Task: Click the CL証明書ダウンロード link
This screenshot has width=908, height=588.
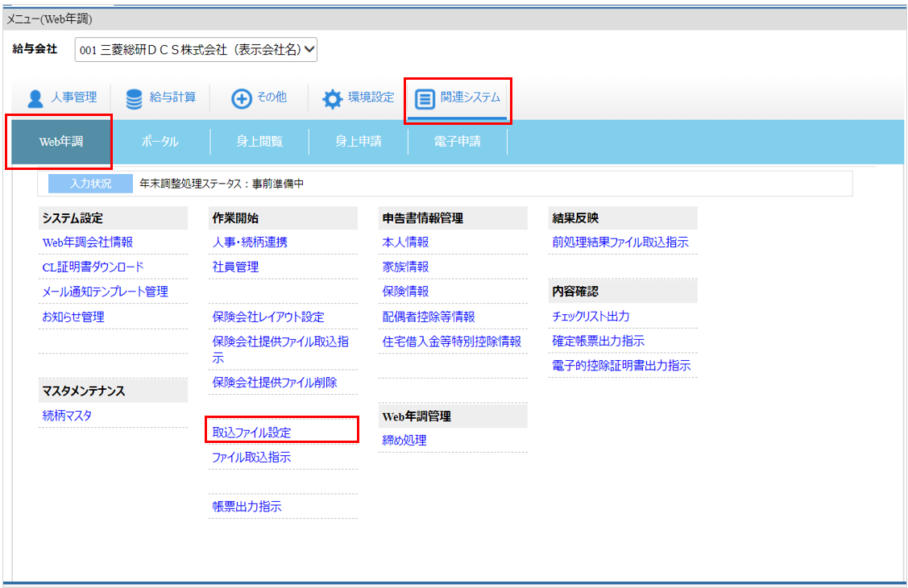Action: [x=93, y=267]
